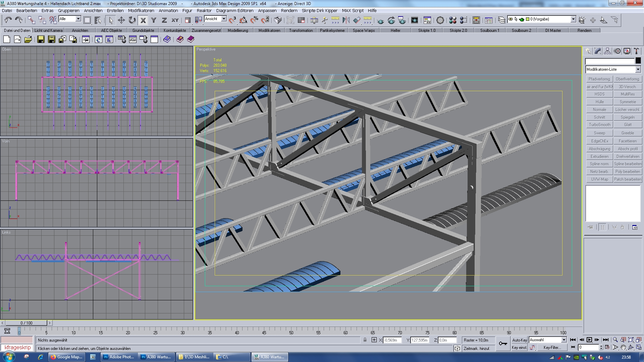Image resolution: width=644 pixels, height=362 pixels.
Task: Switch to the Grundobjekte toolbar tab
Action: [143, 30]
